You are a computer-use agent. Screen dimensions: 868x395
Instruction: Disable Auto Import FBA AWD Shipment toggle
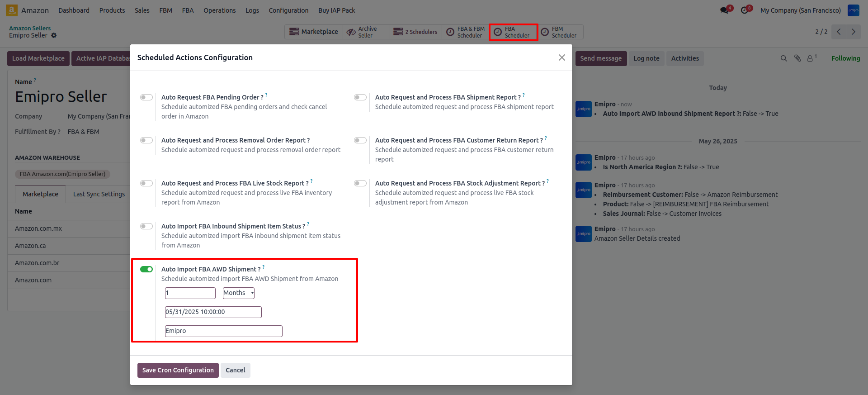(x=146, y=269)
